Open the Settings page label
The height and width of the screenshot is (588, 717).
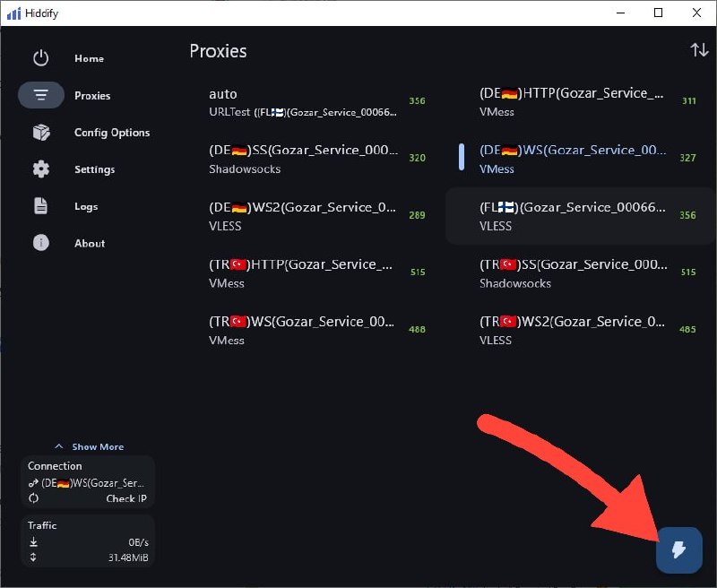pyautogui.click(x=95, y=169)
